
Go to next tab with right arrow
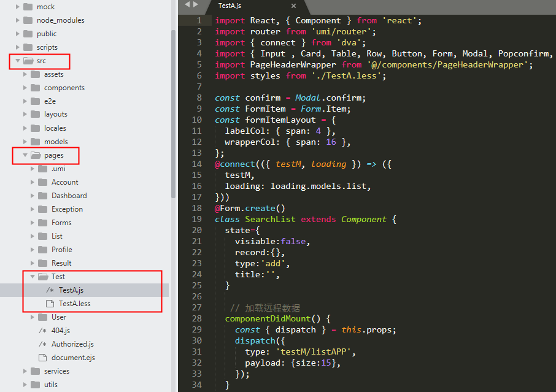point(195,5)
